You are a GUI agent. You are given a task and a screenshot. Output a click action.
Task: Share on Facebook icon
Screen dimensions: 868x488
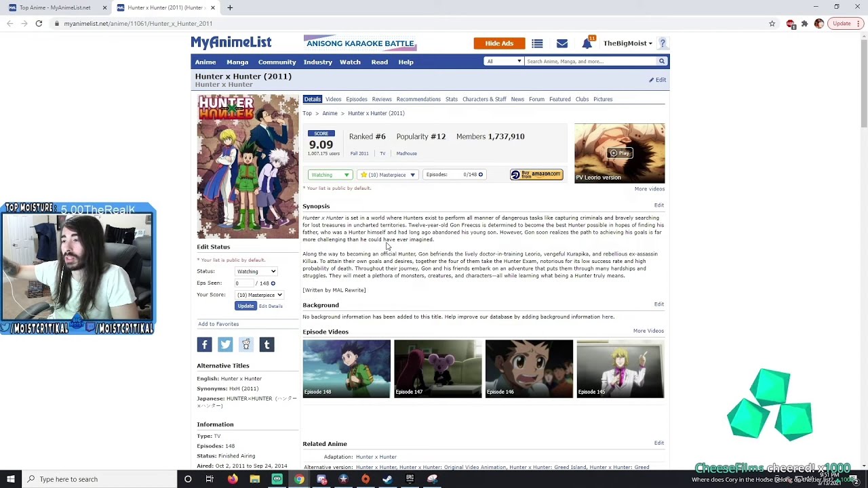204,344
